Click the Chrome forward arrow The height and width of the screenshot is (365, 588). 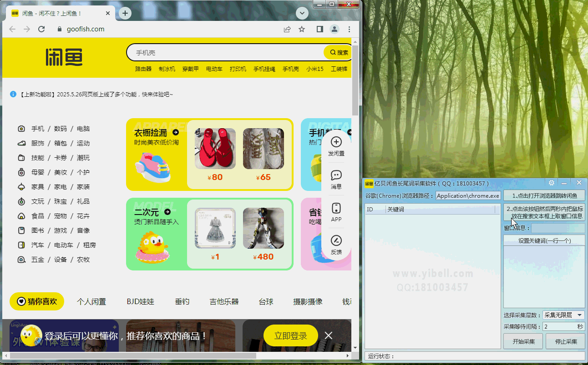(27, 29)
